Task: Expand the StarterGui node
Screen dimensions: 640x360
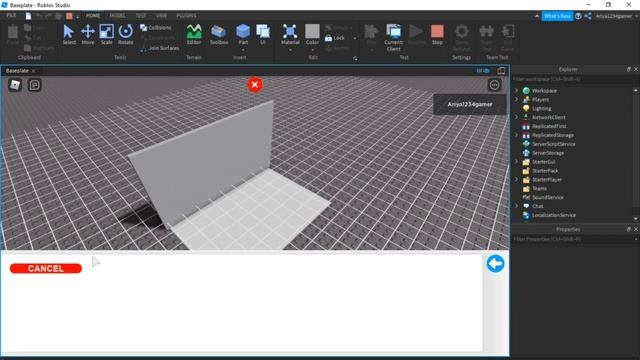Action: click(x=516, y=162)
